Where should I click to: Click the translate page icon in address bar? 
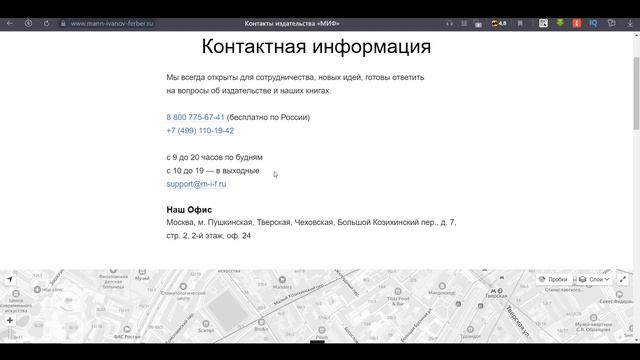tap(478, 24)
